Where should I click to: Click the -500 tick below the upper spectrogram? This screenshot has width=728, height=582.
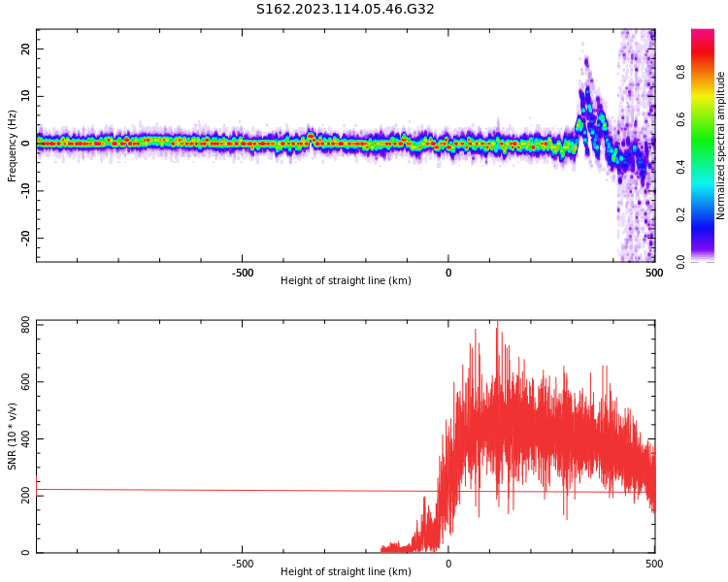[243, 273]
